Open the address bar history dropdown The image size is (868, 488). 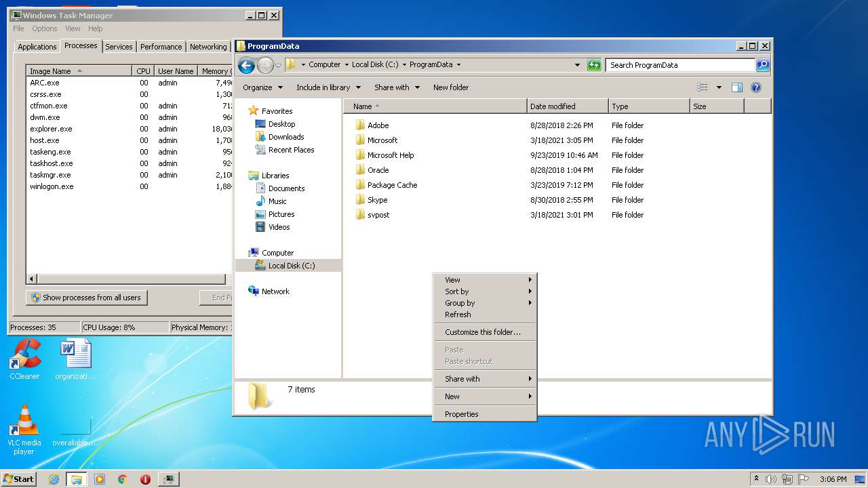click(x=577, y=65)
